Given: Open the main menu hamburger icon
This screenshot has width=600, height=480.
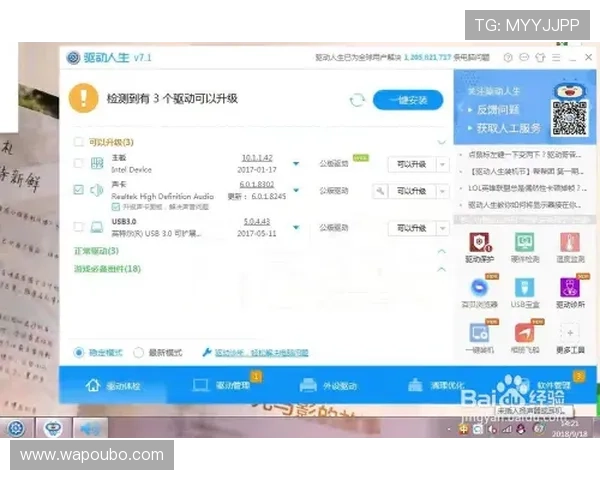Looking at the screenshot, I should pos(556,58).
